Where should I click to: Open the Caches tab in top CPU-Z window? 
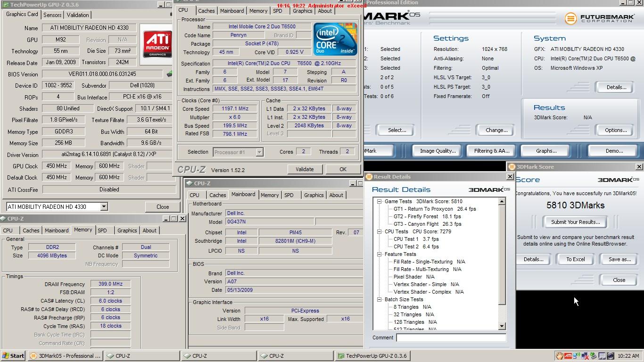206,11
